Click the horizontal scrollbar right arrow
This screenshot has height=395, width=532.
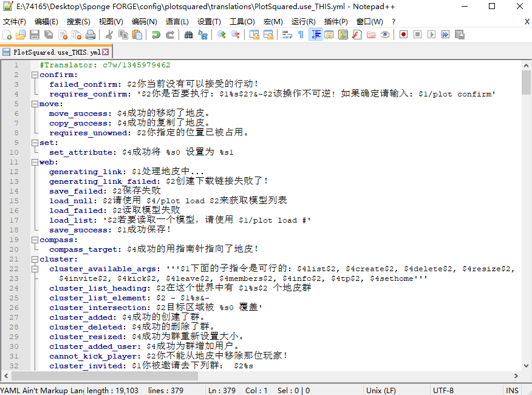point(516,376)
